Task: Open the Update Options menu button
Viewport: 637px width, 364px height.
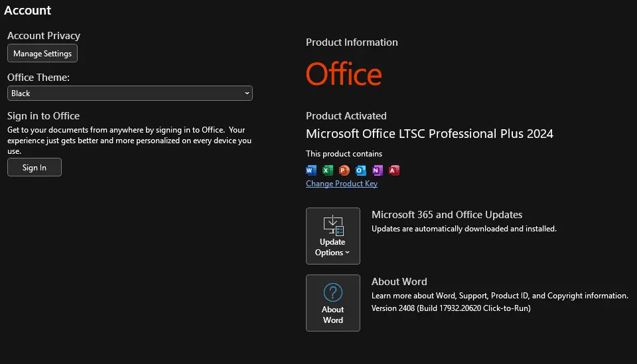Action: pyautogui.click(x=332, y=236)
